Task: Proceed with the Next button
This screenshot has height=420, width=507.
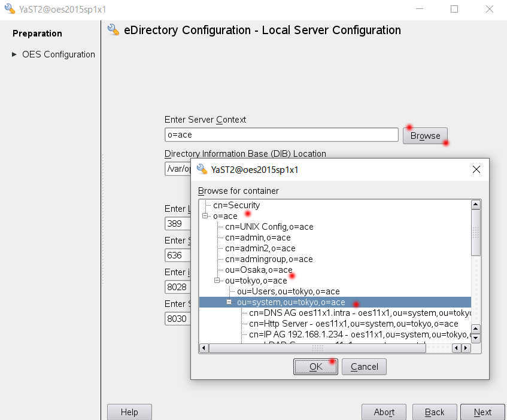Action: click(482, 412)
